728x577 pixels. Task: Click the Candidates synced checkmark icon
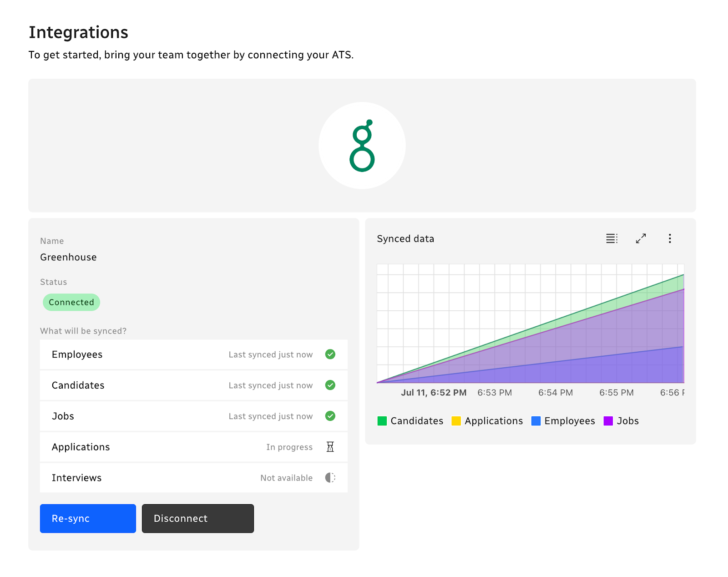coord(330,385)
